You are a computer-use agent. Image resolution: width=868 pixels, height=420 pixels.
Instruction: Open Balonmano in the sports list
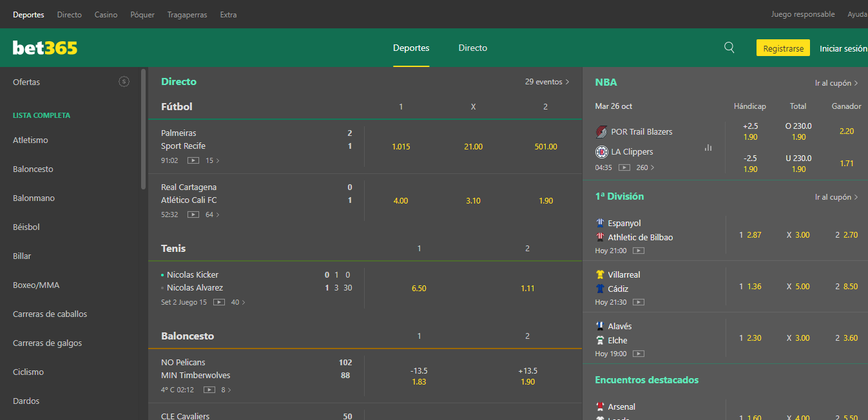pyautogui.click(x=34, y=198)
